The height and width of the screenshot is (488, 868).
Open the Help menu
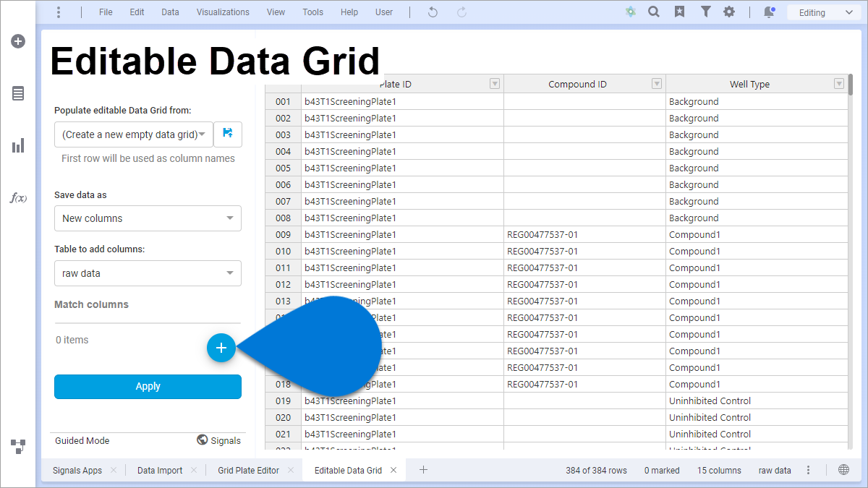pyautogui.click(x=349, y=12)
